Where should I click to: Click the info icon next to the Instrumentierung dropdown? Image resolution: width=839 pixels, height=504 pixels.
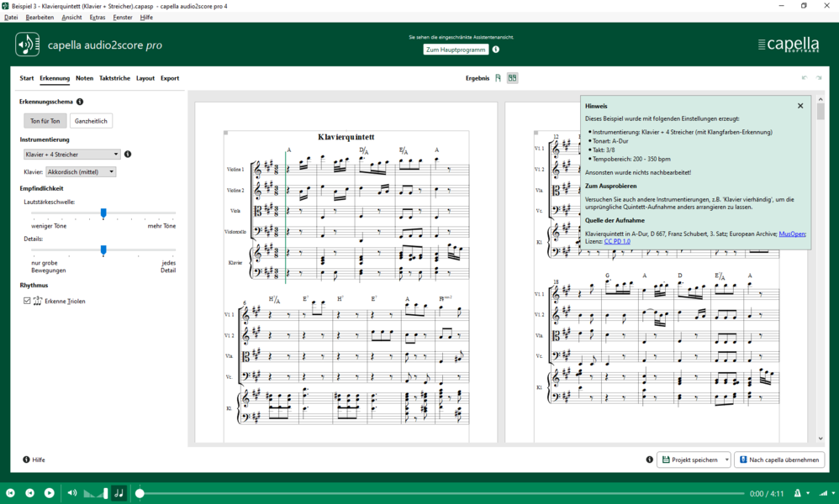[x=128, y=154]
